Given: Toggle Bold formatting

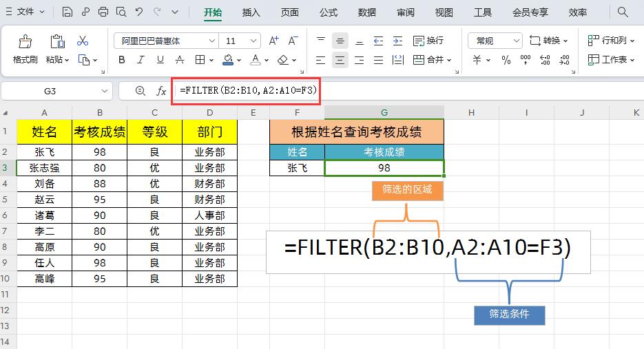Looking at the screenshot, I should point(122,60).
